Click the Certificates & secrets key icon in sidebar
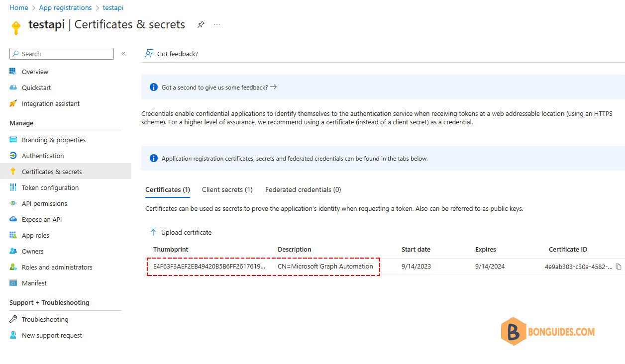This screenshot has height=364, width=625. 13,172
